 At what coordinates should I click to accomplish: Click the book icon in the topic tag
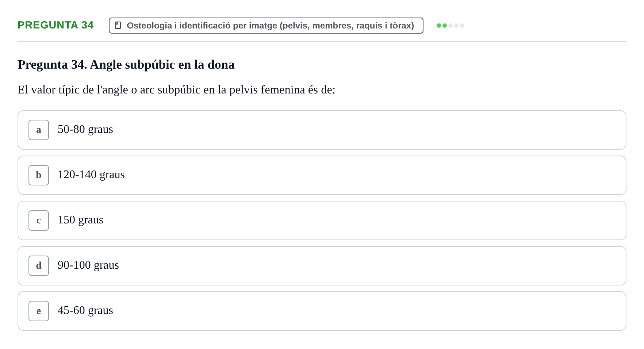click(x=118, y=25)
